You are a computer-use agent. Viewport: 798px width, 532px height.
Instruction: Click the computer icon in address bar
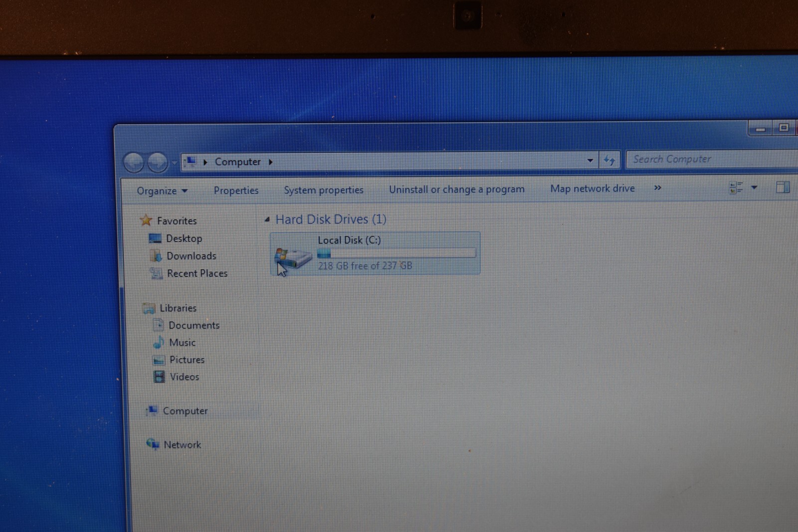[x=190, y=162]
